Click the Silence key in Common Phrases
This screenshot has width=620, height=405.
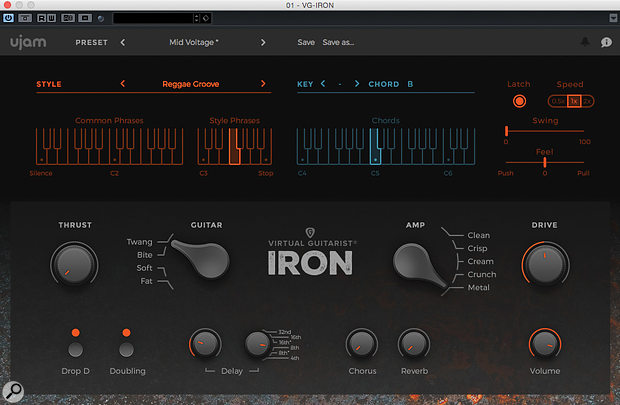point(41,157)
